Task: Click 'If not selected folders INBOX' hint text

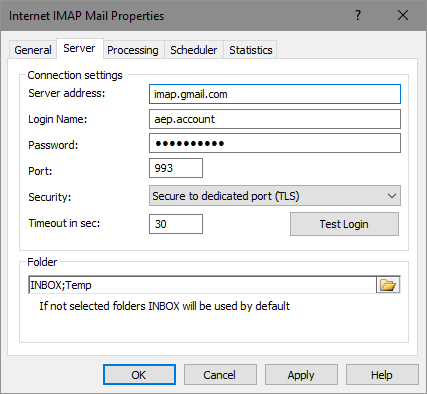Action: tap(165, 306)
